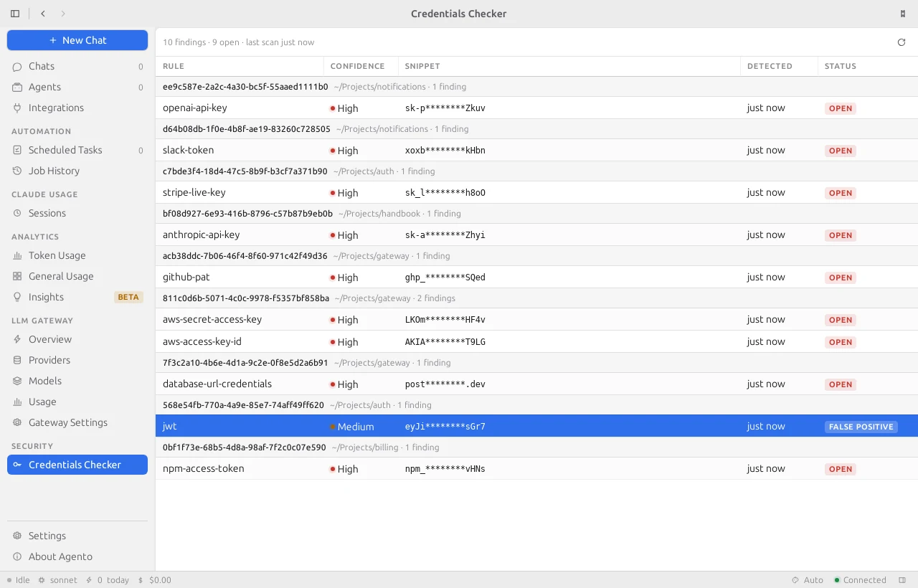Select the stripe-live-key finding

536,193
